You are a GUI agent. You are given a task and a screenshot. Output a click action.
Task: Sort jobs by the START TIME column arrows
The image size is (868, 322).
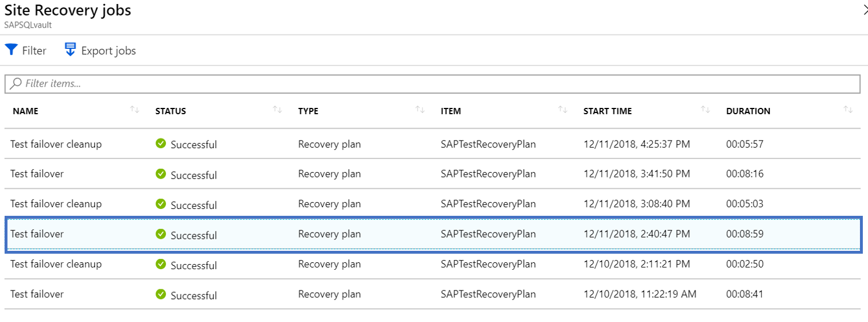pyautogui.click(x=705, y=110)
